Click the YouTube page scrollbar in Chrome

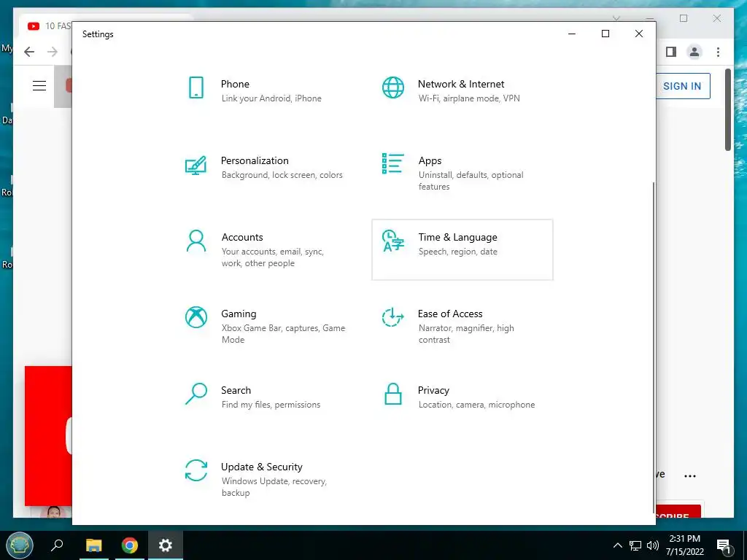728,109
